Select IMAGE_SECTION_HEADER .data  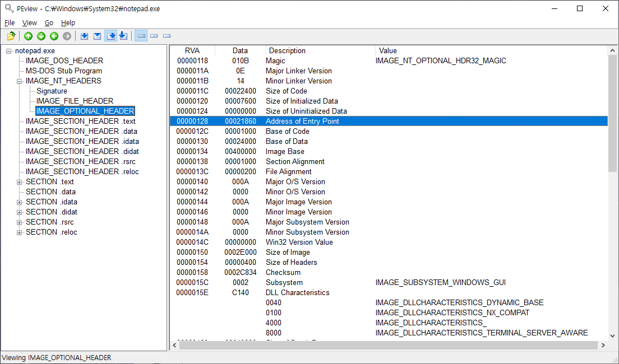(81, 132)
